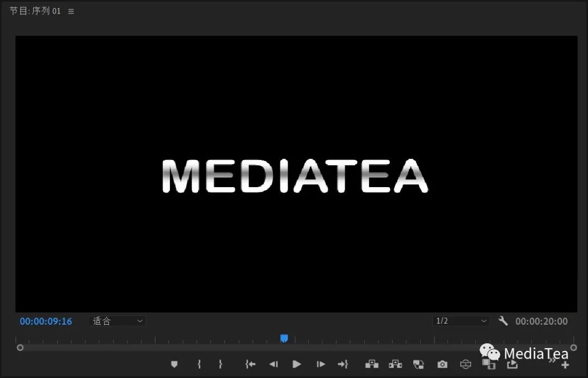Click the export arrow icon
Screen dimensions: 588x378
512,364
